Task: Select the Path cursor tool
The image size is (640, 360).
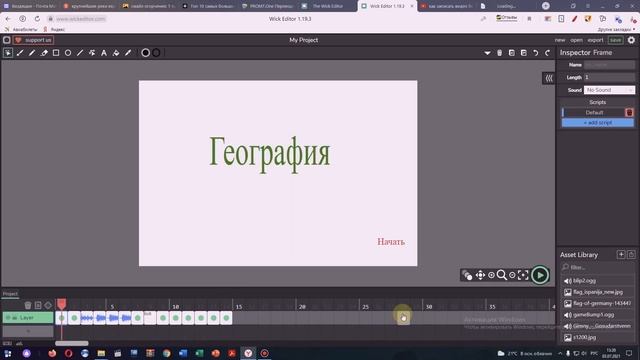Action: [92, 53]
